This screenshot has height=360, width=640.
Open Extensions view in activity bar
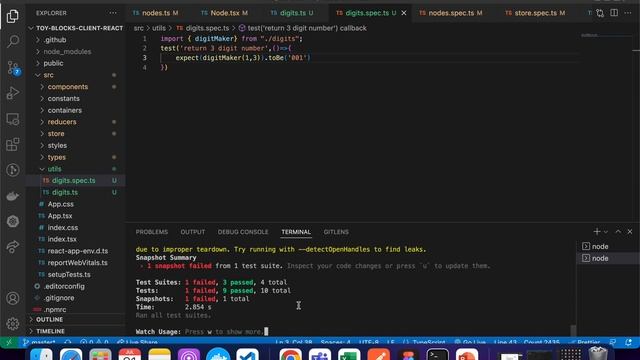point(13,144)
